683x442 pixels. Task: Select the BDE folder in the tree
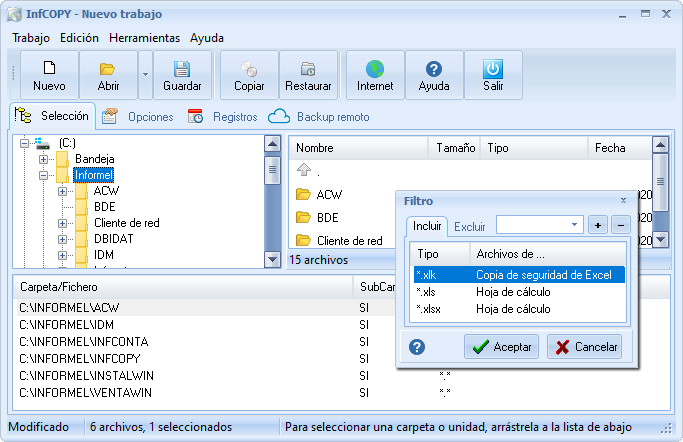pyautogui.click(x=105, y=207)
